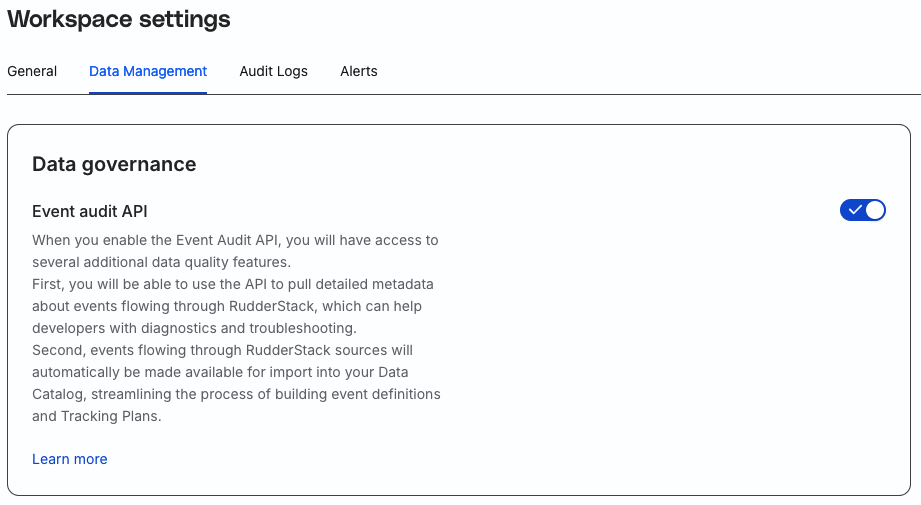Select the Data Management tab
The height and width of the screenshot is (505, 921).
[148, 71]
